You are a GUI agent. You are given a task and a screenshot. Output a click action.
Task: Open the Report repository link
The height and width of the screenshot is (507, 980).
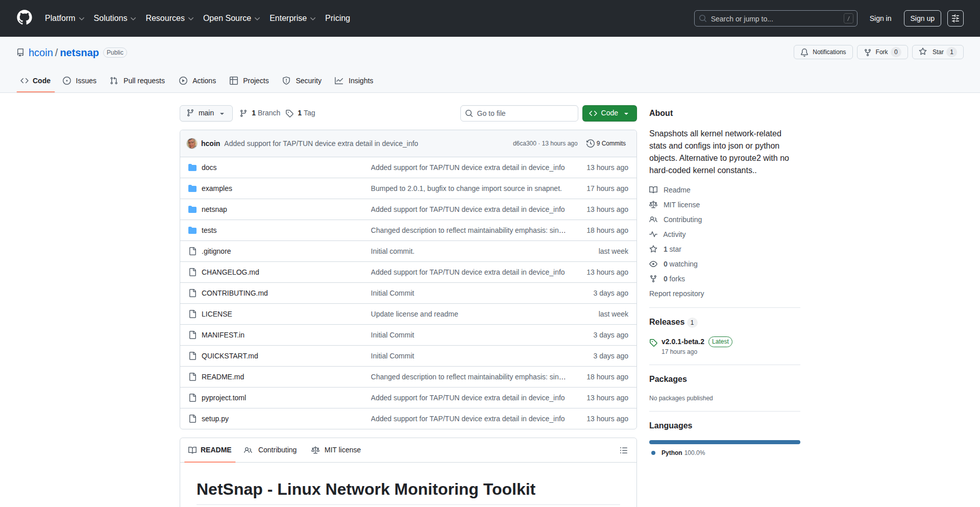pos(676,294)
